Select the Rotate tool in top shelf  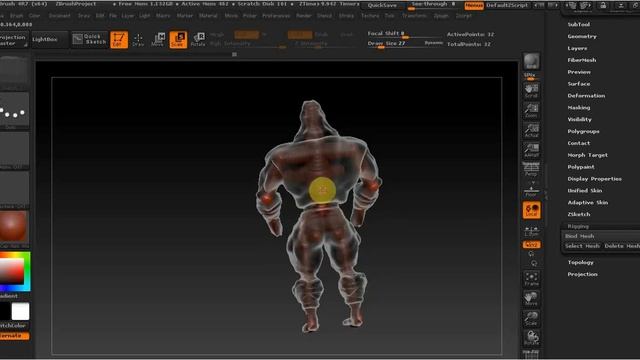tap(198, 40)
